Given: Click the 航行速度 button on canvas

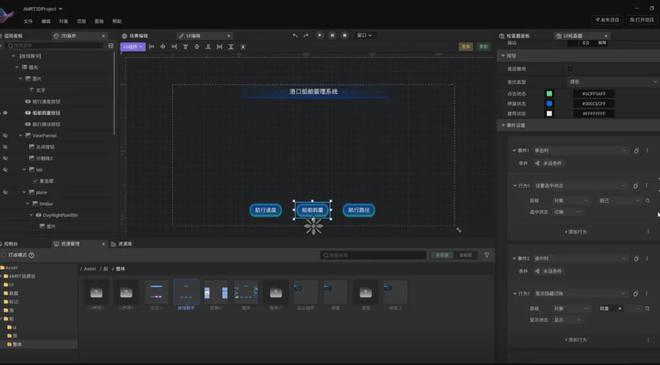Looking at the screenshot, I should coord(266,210).
